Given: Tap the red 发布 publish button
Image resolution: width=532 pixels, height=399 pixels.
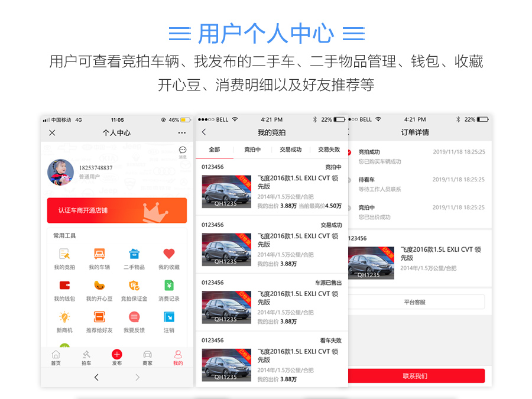Looking at the screenshot, I should point(117,355).
